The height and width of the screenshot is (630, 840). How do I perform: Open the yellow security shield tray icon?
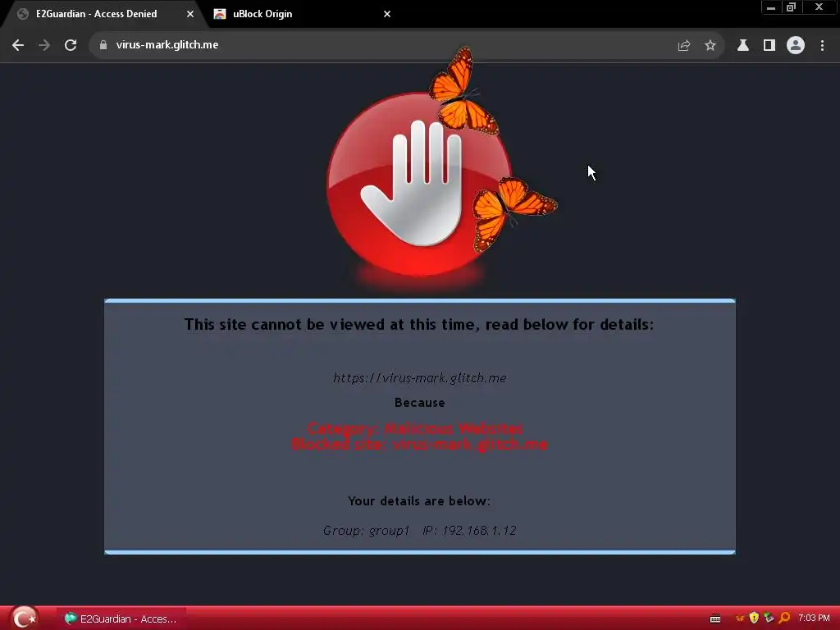tap(755, 619)
